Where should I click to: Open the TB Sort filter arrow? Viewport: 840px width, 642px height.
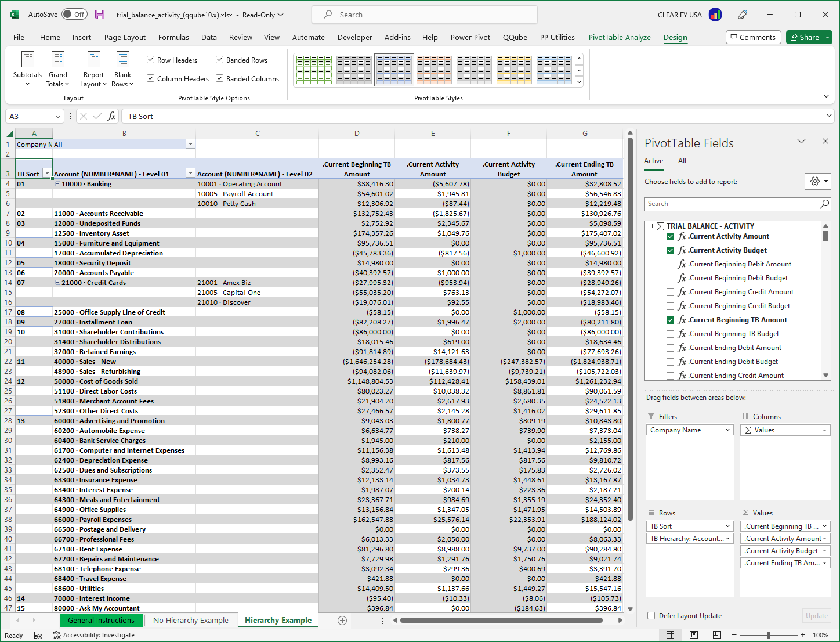coord(46,173)
